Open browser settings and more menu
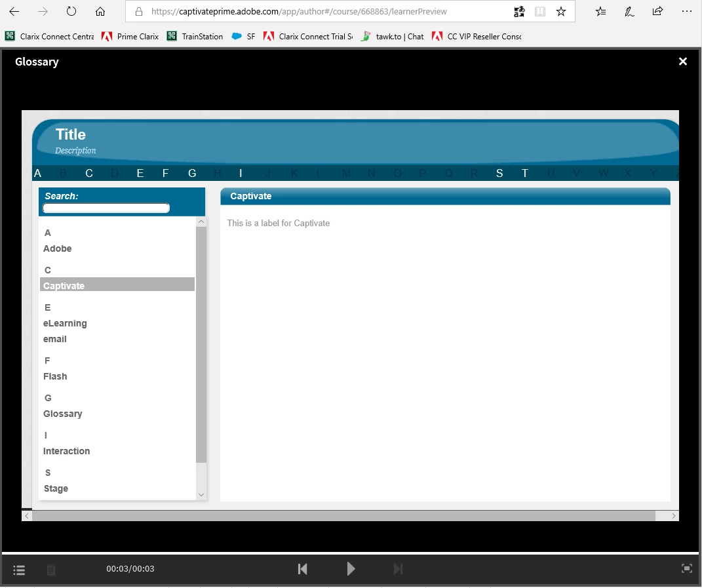The width and height of the screenshot is (702, 588). tap(687, 12)
